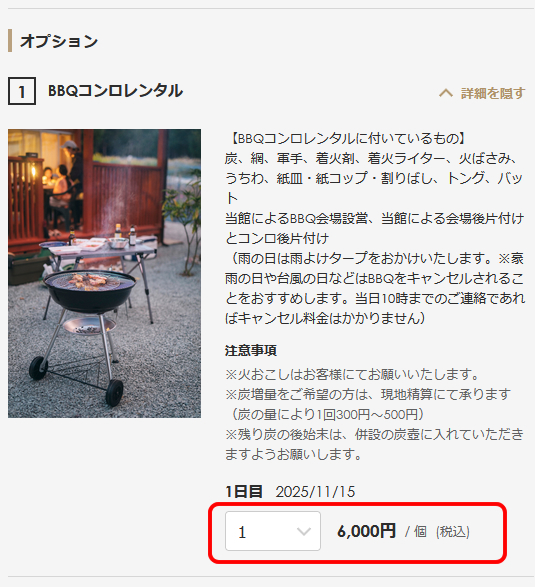
Task: Click the 6,000円 price text
Action: tap(366, 531)
